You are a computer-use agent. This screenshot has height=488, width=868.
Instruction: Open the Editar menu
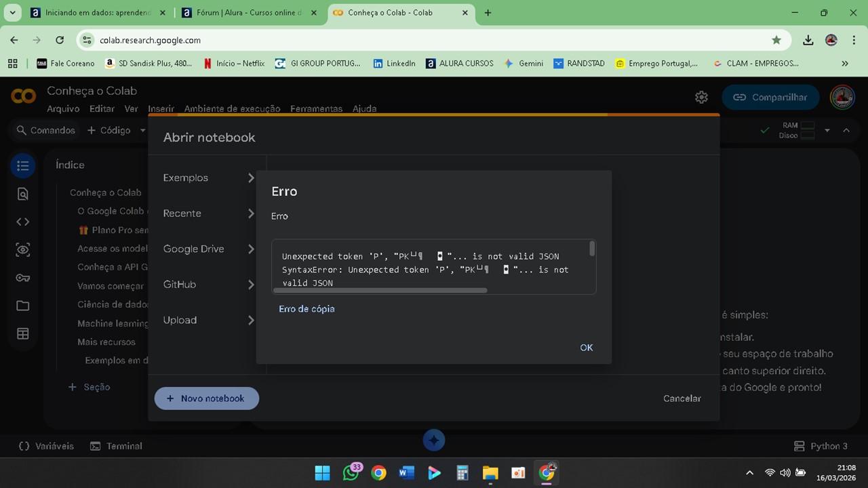coord(102,108)
